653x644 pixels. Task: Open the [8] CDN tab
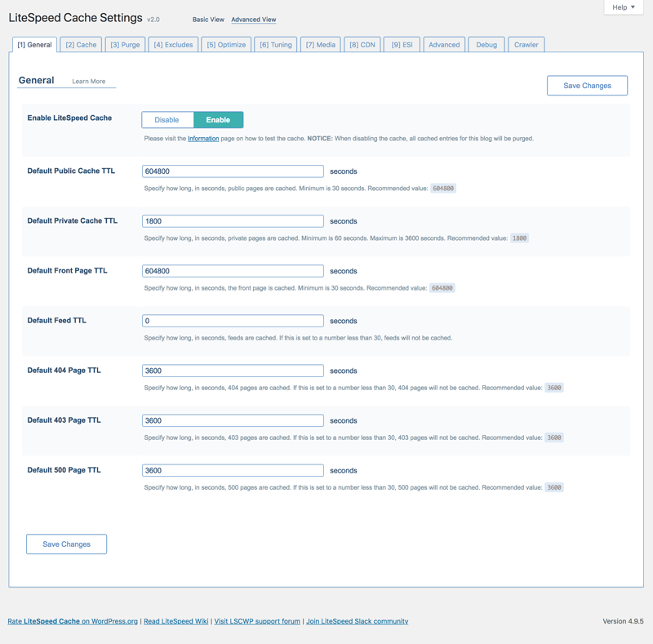tap(362, 45)
